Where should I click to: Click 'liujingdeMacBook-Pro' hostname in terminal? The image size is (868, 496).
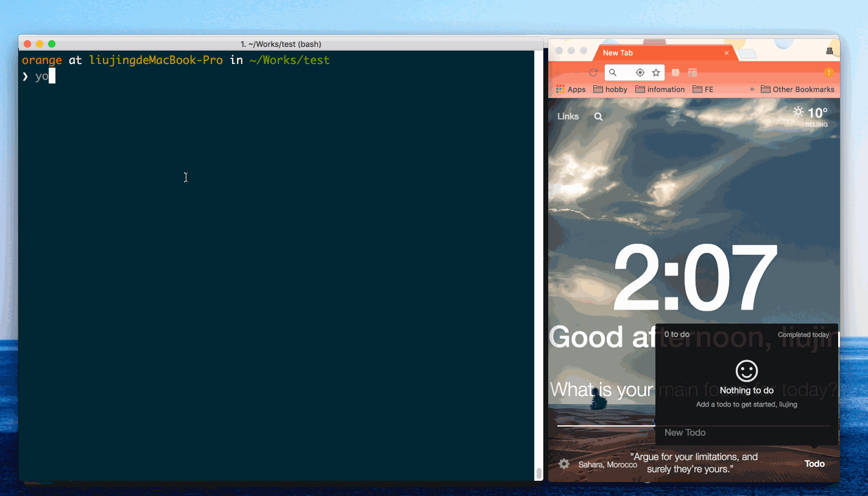coord(156,60)
